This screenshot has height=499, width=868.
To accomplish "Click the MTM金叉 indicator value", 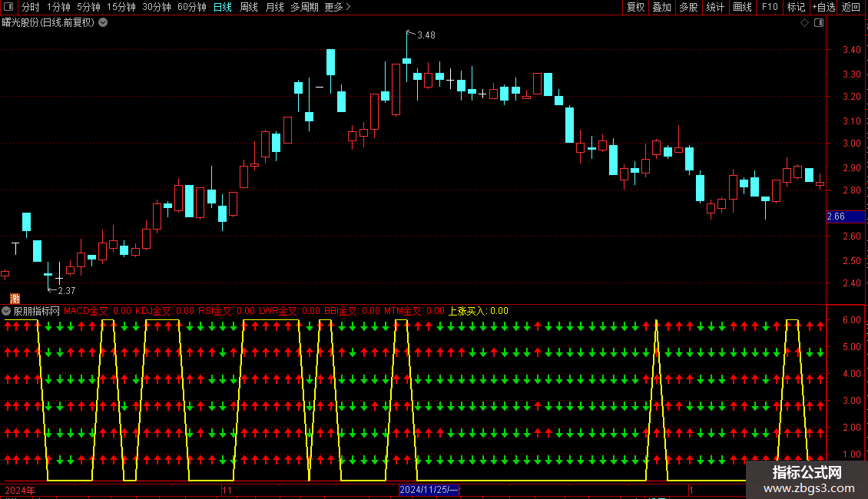I will pyautogui.click(x=414, y=311).
